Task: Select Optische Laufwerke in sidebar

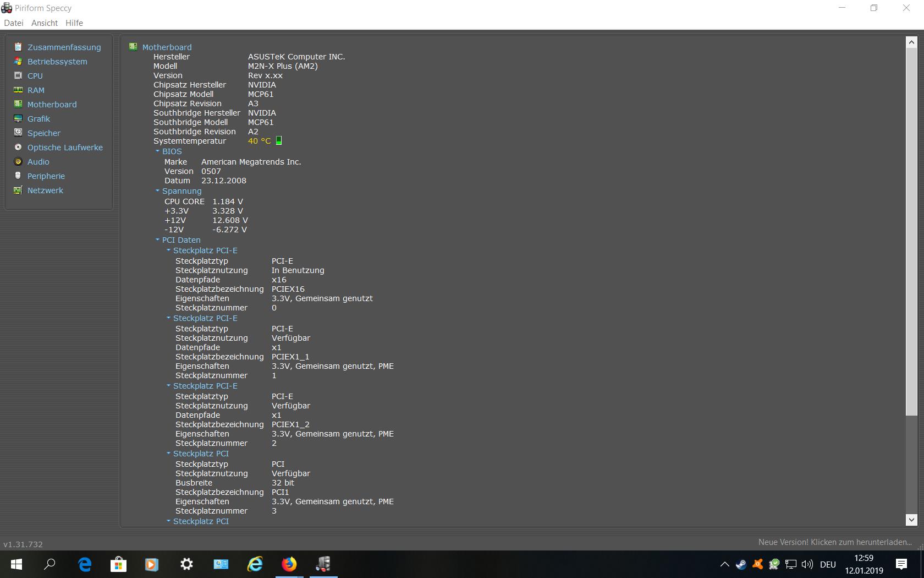Action: point(65,148)
